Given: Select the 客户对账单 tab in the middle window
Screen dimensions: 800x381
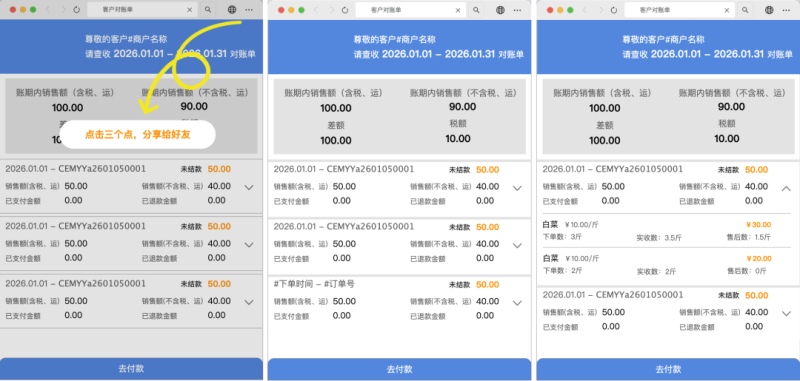Looking at the screenshot, I should tap(411, 10).
